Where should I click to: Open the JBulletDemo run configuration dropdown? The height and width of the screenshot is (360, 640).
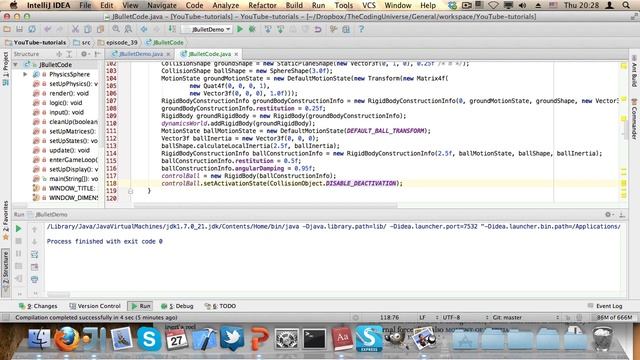pyautogui.click(x=208, y=29)
